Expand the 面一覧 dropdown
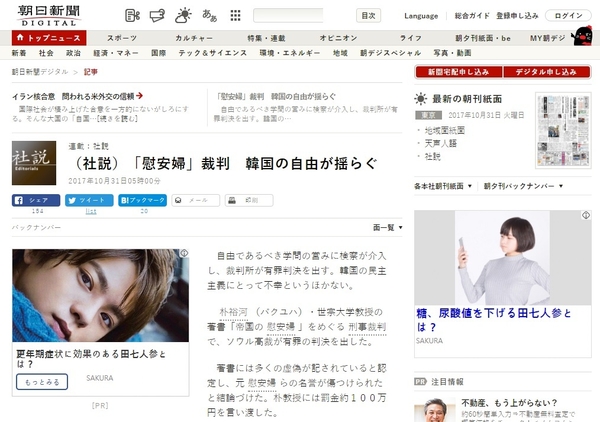This screenshot has height=422, width=600. [x=388, y=228]
